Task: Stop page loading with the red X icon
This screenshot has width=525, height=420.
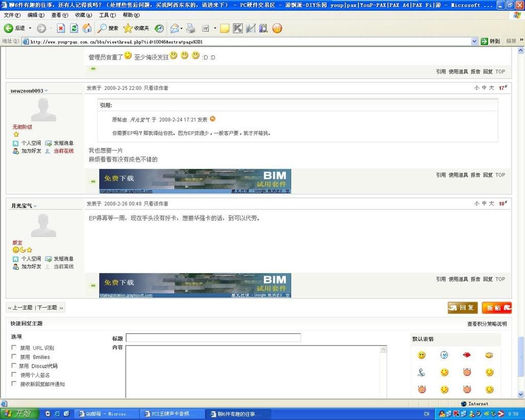Action: 60,28
